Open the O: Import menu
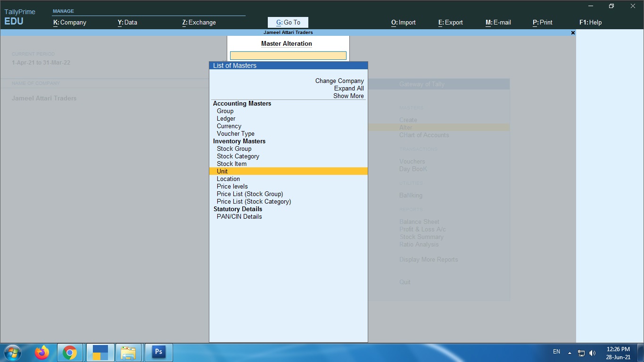The image size is (644, 362). pyautogui.click(x=404, y=22)
